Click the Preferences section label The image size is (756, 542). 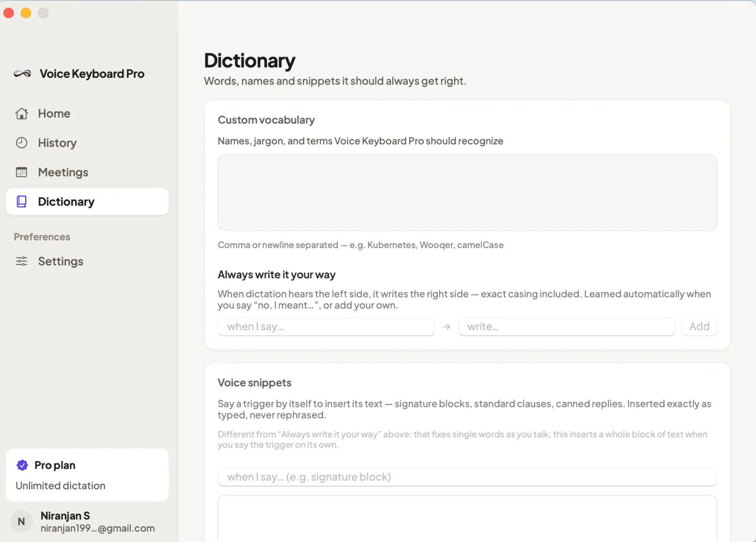click(42, 237)
